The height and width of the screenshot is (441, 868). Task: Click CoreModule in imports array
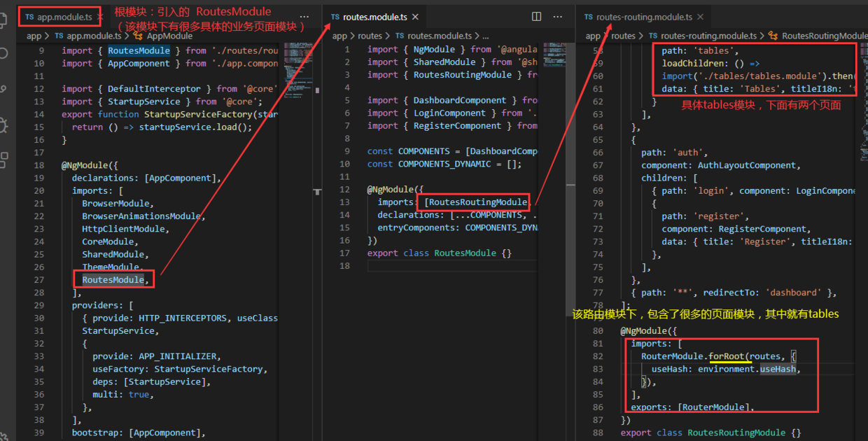click(108, 241)
